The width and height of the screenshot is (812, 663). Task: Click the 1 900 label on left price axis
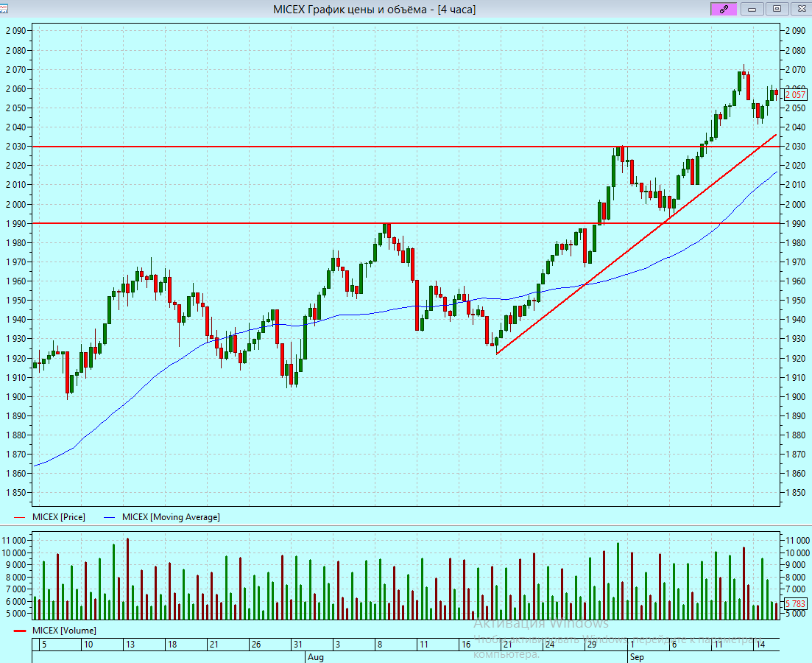pyautogui.click(x=16, y=396)
